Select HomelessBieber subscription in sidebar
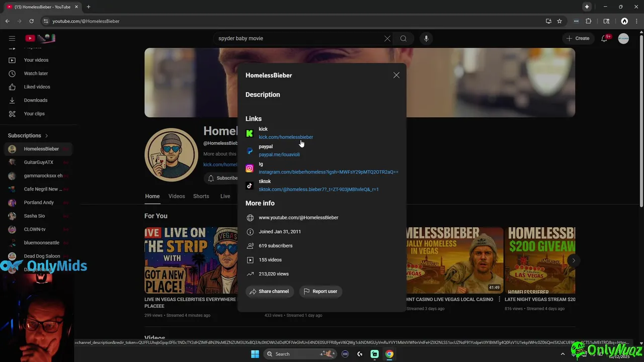The width and height of the screenshot is (644, 362). [38, 149]
